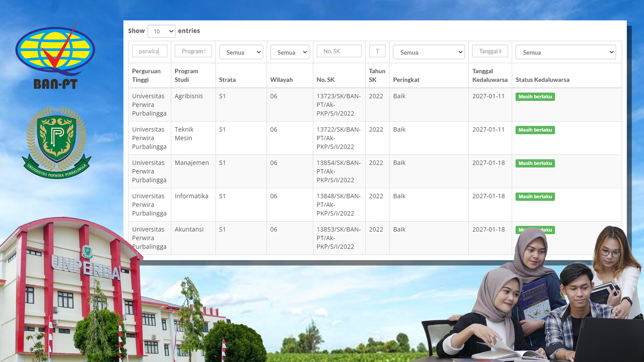Click SK number 13854/SK/BAN-PT/Ak-PKP/S/I/2022
Image resolution: width=644 pixels, height=362 pixels.
[339, 171]
